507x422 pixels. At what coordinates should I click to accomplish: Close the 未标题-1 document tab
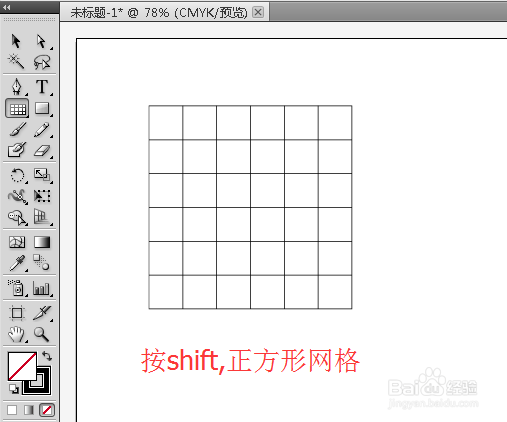[258, 12]
